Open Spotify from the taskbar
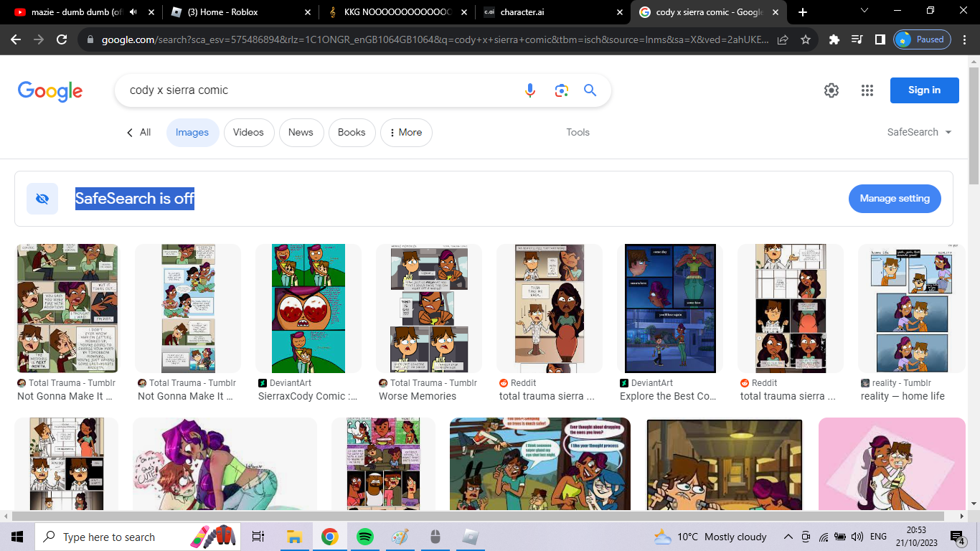The height and width of the screenshot is (551, 980). click(364, 537)
